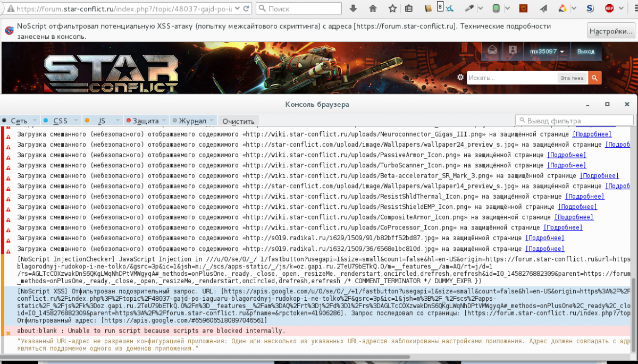Click the address bar URL field
This screenshot has width=638, height=364.
[x=124, y=9]
